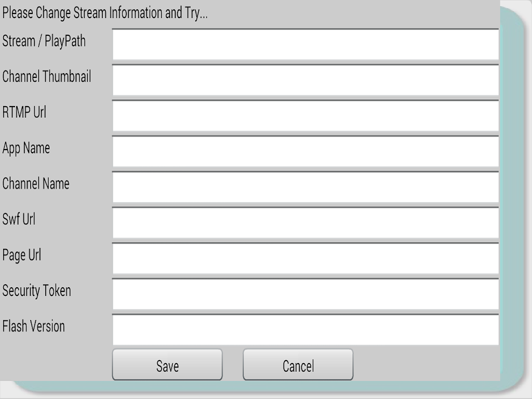Click the "App Name" label text
Image resolution: width=532 pixels, height=399 pixels.
click(x=26, y=149)
